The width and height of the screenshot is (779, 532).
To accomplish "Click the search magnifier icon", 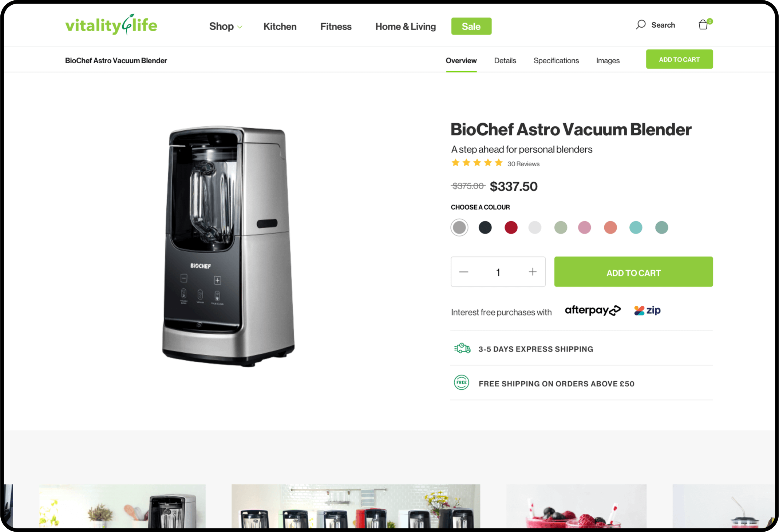I will pos(641,25).
